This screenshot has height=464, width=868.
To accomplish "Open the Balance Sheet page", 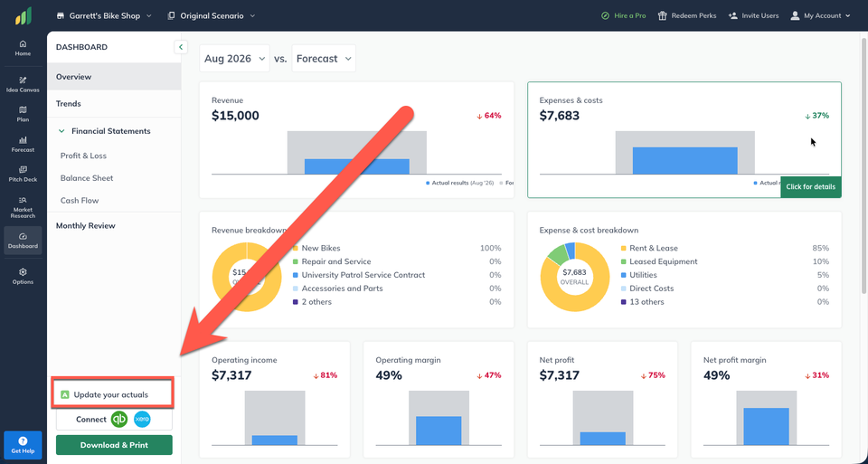I will (87, 178).
